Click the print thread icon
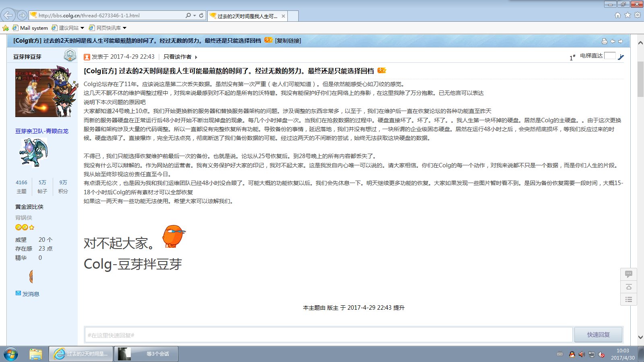The height and width of the screenshot is (362, 644). [604, 41]
